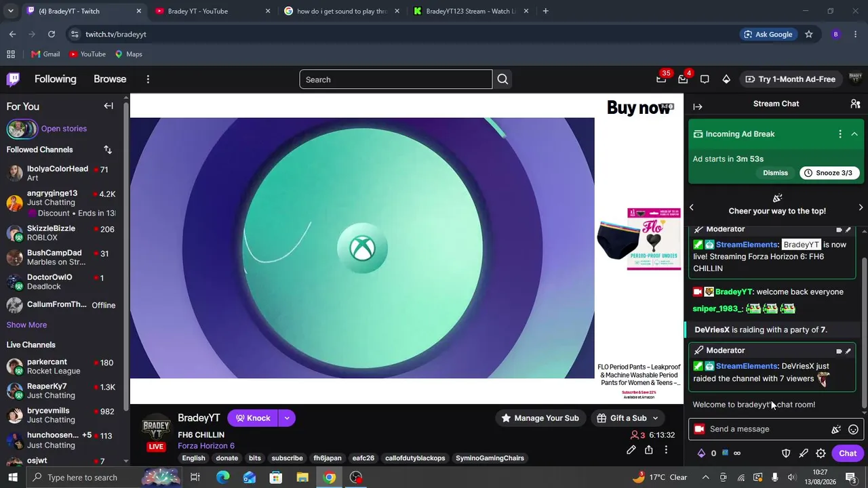This screenshot has width=868, height=488.
Task: Open the Whispers speech bubble icon
Action: click(705, 79)
